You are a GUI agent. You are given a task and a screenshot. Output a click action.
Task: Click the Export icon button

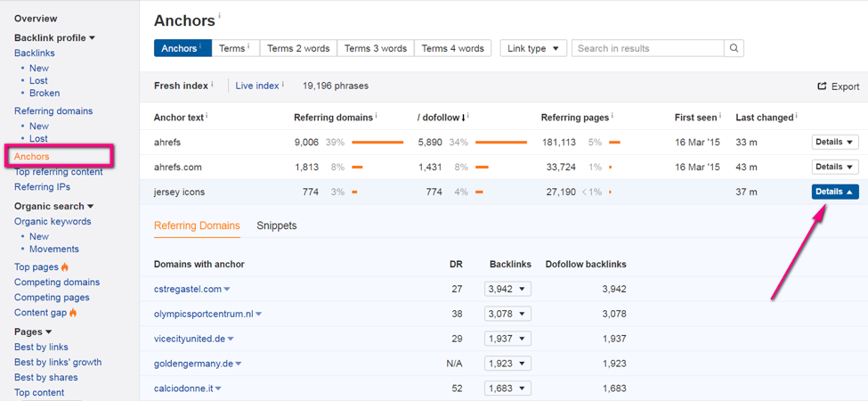pyautogui.click(x=823, y=86)
